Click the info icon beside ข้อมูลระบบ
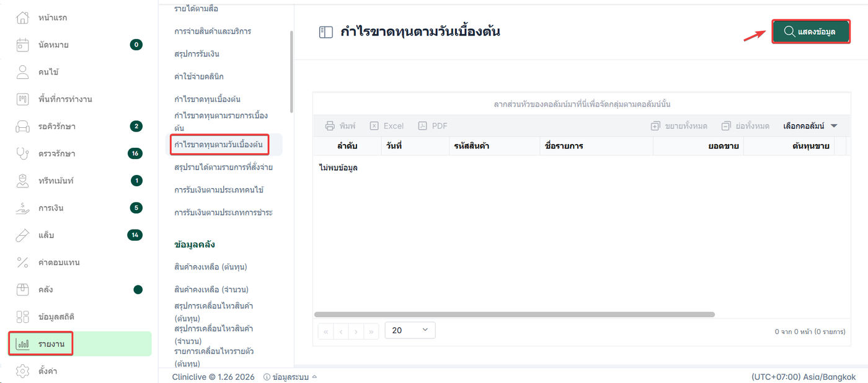This screenshot has height=383, width=868. (267, 377)
